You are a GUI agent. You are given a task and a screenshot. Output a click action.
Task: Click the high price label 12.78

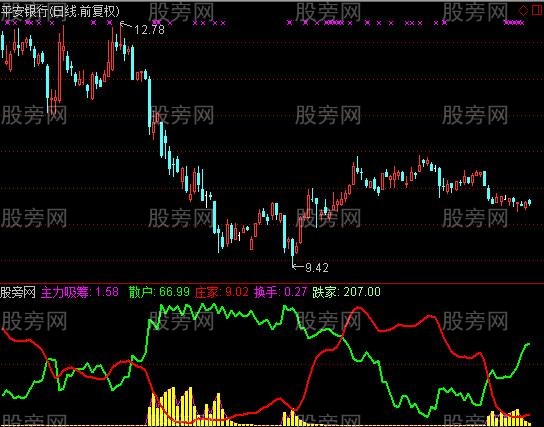149,30
